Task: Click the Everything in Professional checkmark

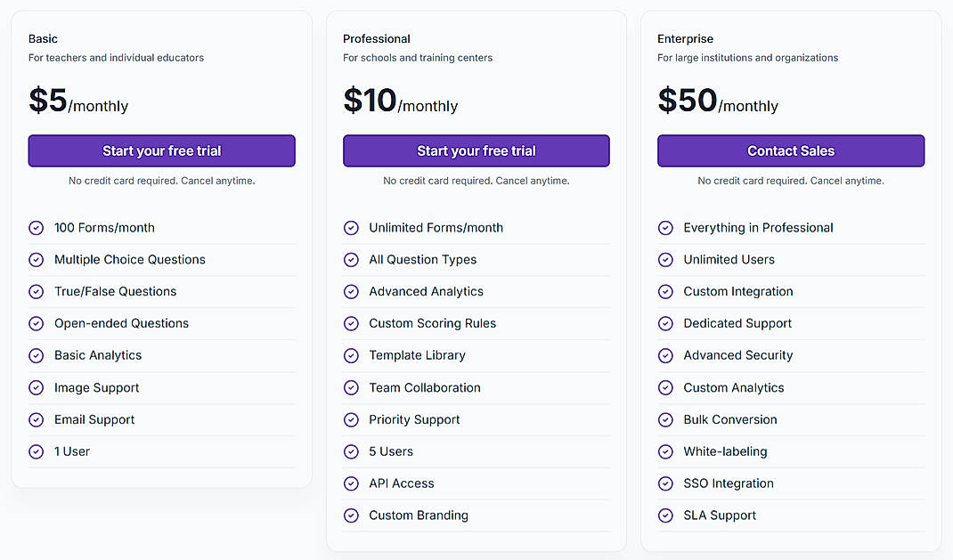Action: click(665, 228)
